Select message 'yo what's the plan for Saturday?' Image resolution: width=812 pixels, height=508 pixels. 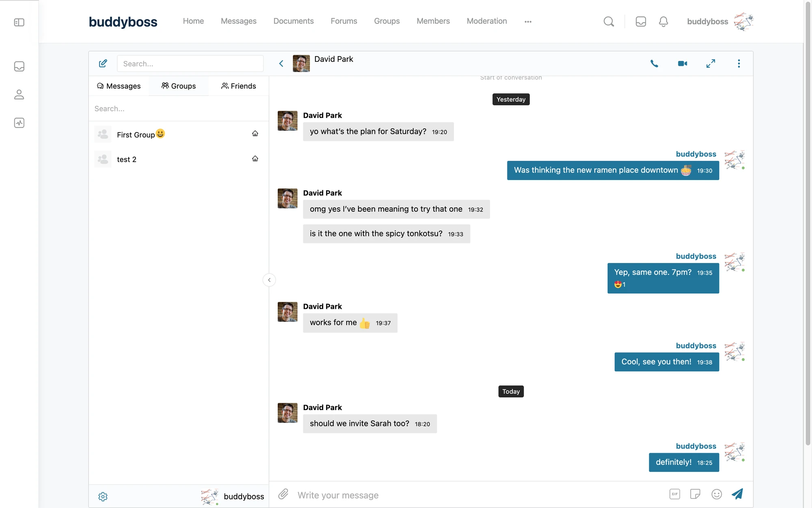[x=378, y=132]
